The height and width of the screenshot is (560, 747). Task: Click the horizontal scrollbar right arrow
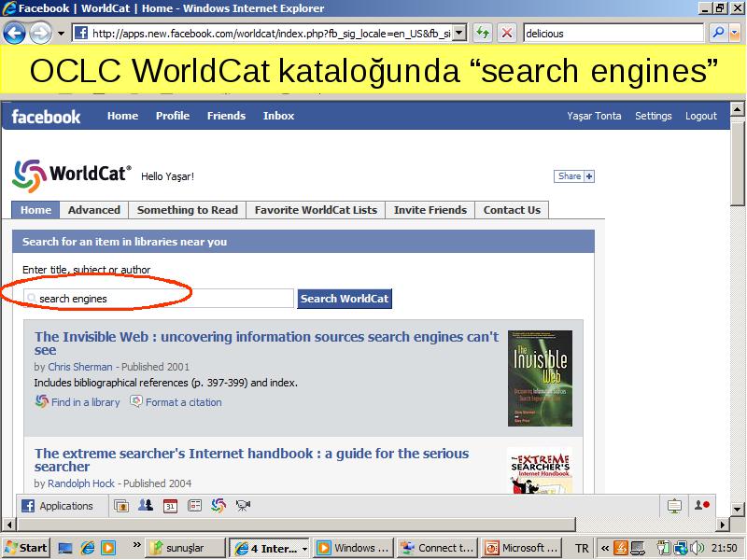[722, 525]
